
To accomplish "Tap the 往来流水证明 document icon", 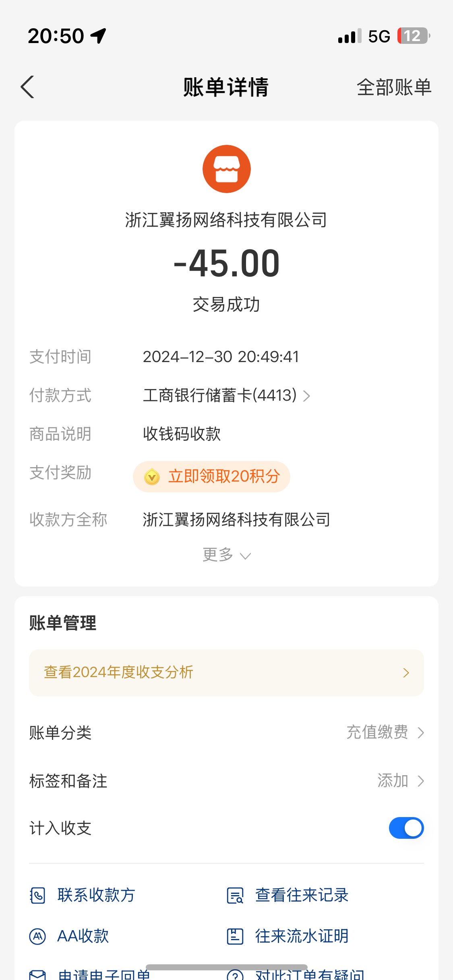I will 235,936.
